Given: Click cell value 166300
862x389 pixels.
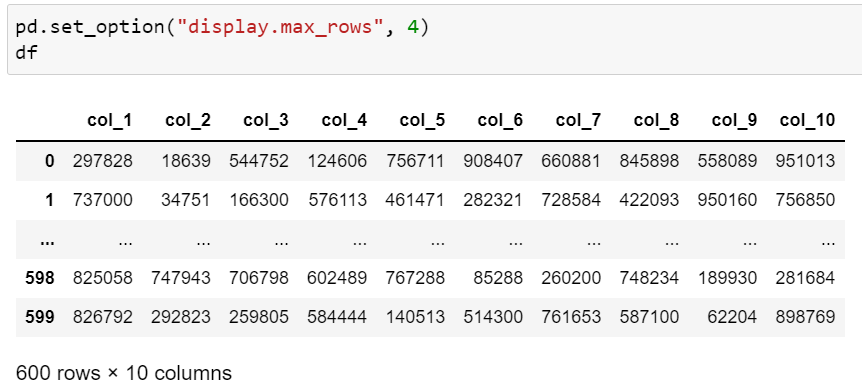Looking at the screenshot, I should pos(258,200).
